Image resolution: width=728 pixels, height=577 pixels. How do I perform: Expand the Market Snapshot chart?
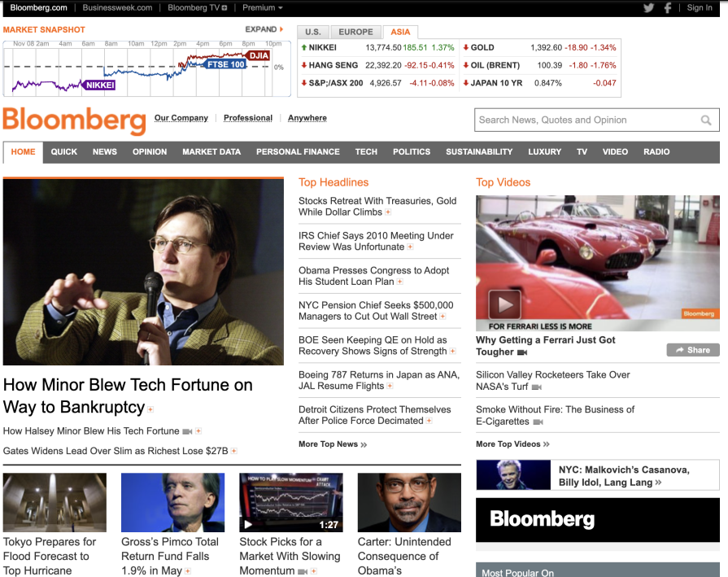(x=264, y=29)
